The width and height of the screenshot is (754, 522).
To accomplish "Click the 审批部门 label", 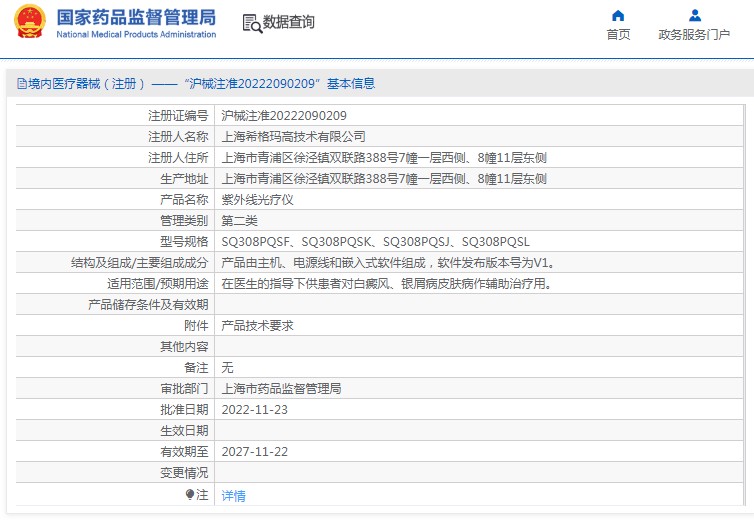I will tap(184, 389).
